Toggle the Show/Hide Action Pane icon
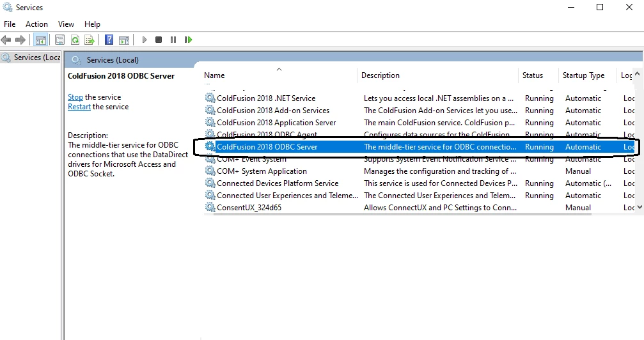Viewport: 644px width, 340px height. 123,40
